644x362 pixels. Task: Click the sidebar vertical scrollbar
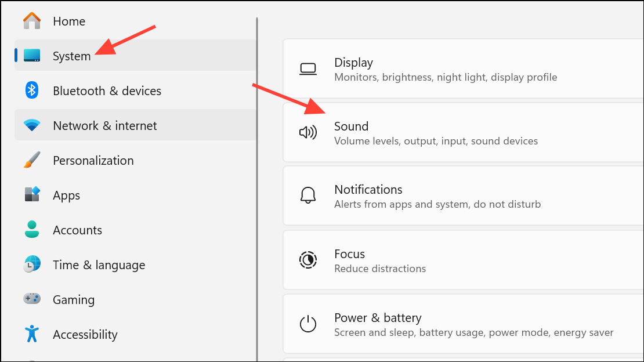tap(257, 189)
